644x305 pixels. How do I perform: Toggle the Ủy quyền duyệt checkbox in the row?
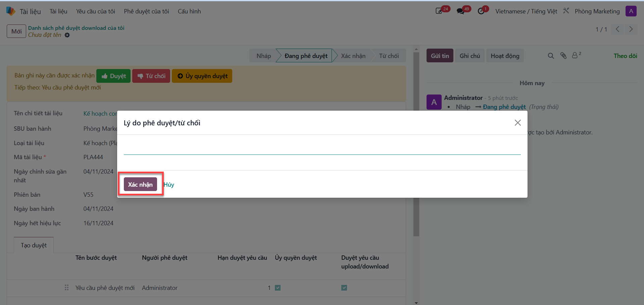(x=278, y=288)
